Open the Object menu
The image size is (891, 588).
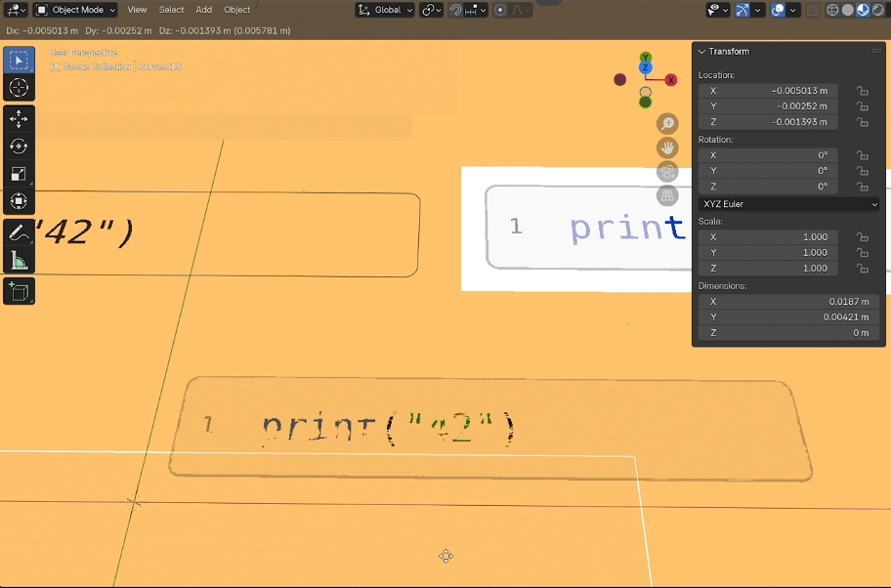tap(237, 10)
